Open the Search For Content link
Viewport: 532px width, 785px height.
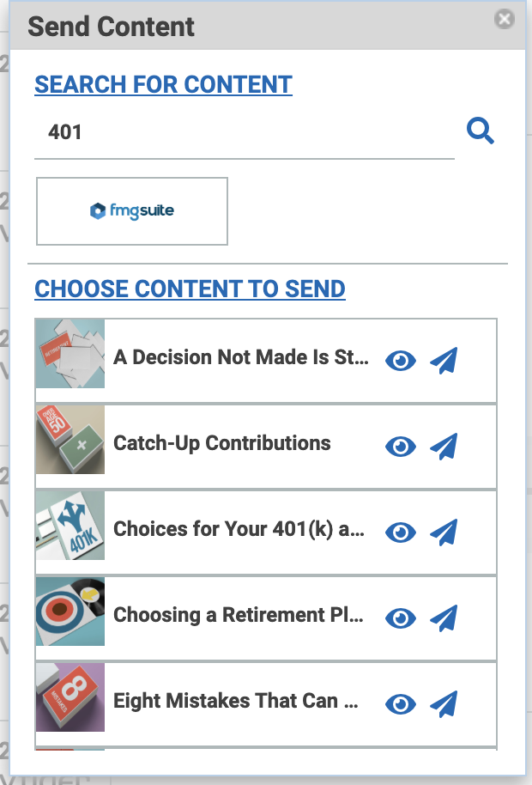pyautogui.click(x=163, y=84)
